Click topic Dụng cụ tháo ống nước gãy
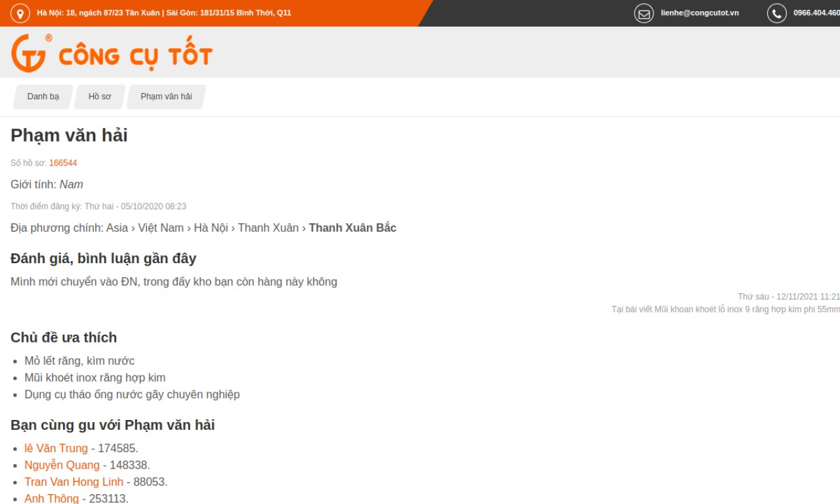Viewport: 840px width, 504px height. (132, 394)
